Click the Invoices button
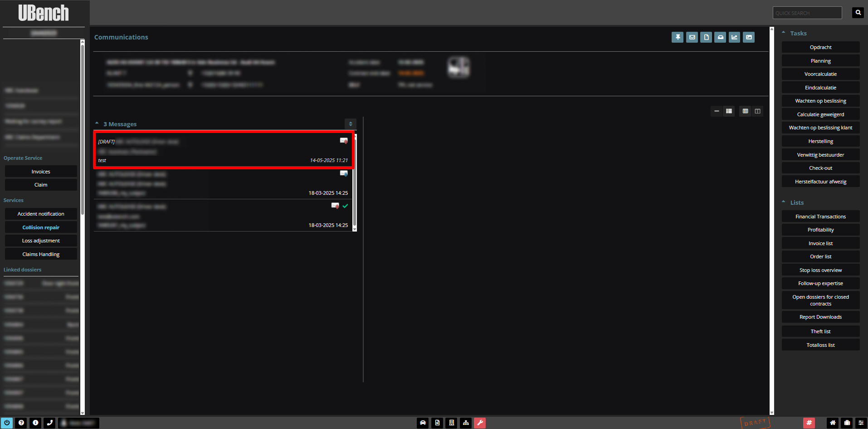 point(41,172)
